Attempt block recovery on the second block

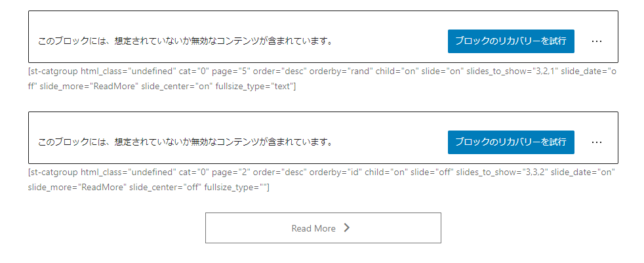pyautogui.click(x=511, y=142)
